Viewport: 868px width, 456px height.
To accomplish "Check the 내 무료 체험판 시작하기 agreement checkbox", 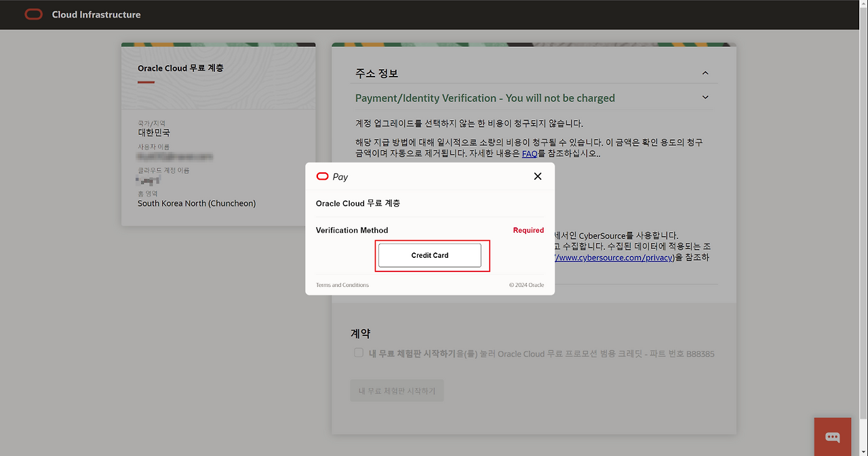I will point(359,353).
